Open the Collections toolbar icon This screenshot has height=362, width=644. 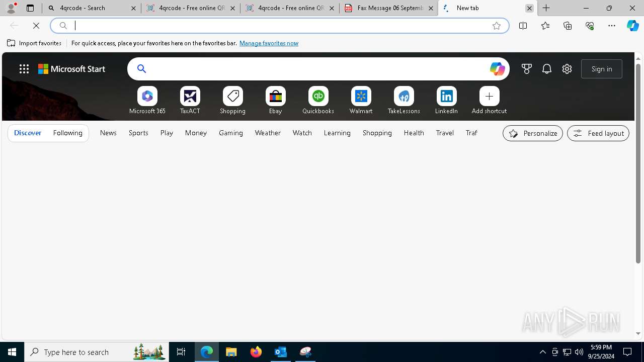coord(568,26)
